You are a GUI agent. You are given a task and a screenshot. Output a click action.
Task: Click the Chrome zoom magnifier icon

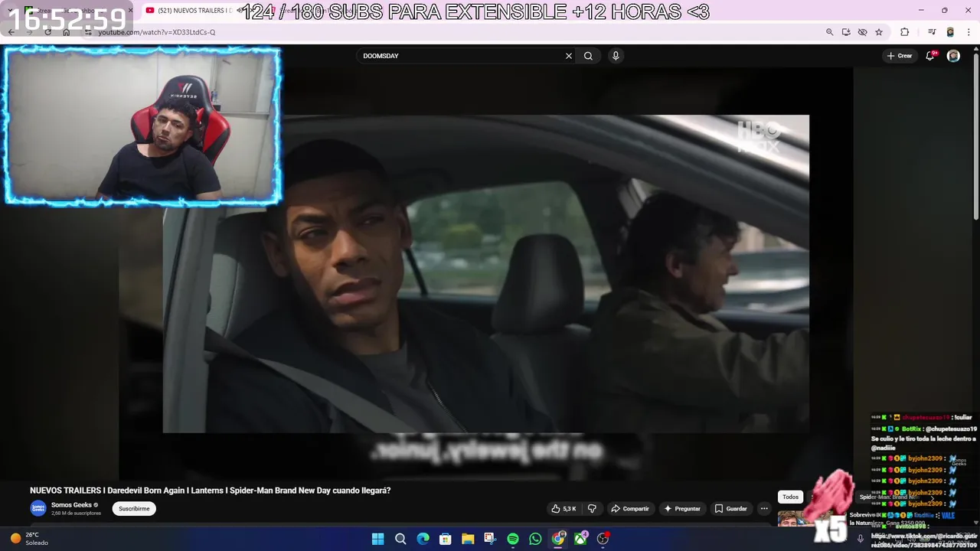829,32
